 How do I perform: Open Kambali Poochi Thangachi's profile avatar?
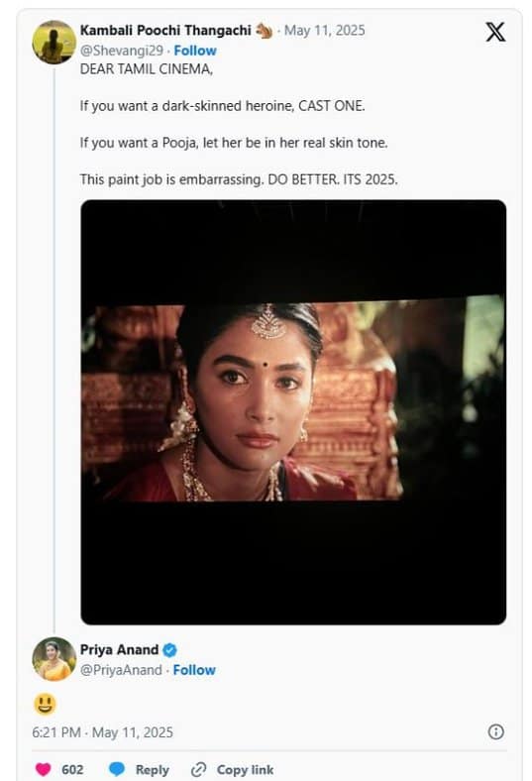click(x=53, y=43)
